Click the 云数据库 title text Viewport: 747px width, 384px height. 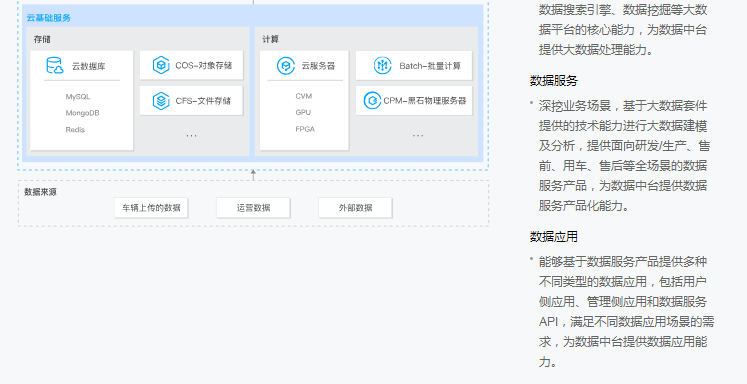(x=89, y=66)
